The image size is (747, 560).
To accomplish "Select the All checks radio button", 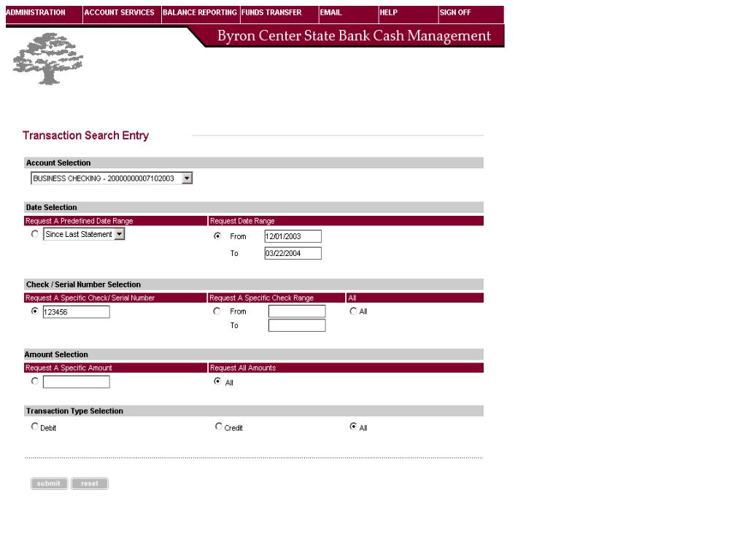I will click(x=353, y=311).
